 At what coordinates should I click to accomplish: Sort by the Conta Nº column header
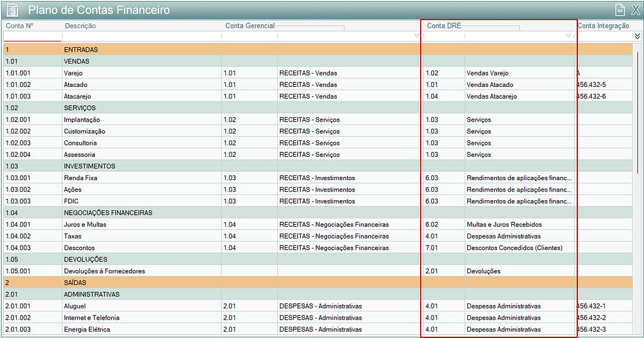pos(19,26)
